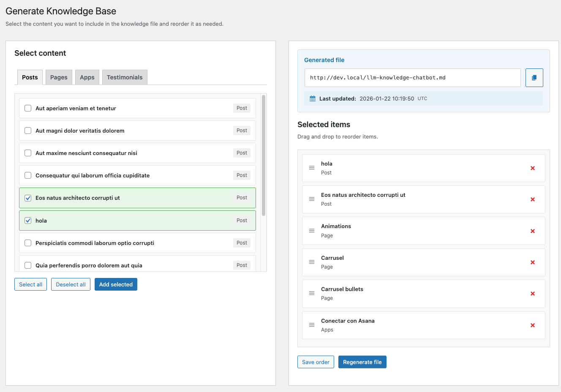This screenshot has width=561, height=392.
Task: Click the Conectar con Asana drag handle
Action: click(312, 325)
